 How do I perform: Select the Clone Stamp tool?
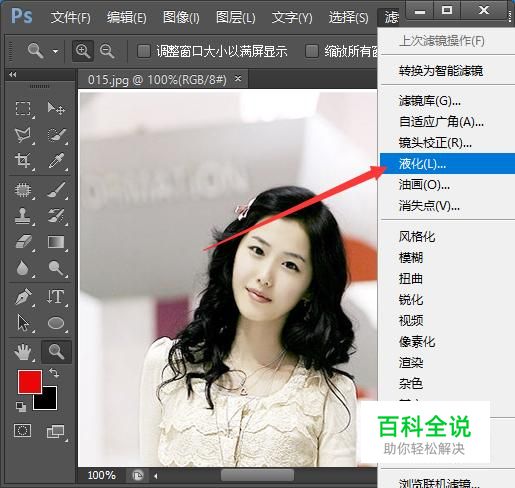23,216
